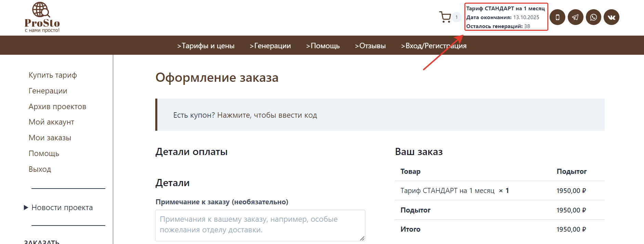Focus the order note text field
This screenshot has height=244, width=644.
[x=260, y=226]
